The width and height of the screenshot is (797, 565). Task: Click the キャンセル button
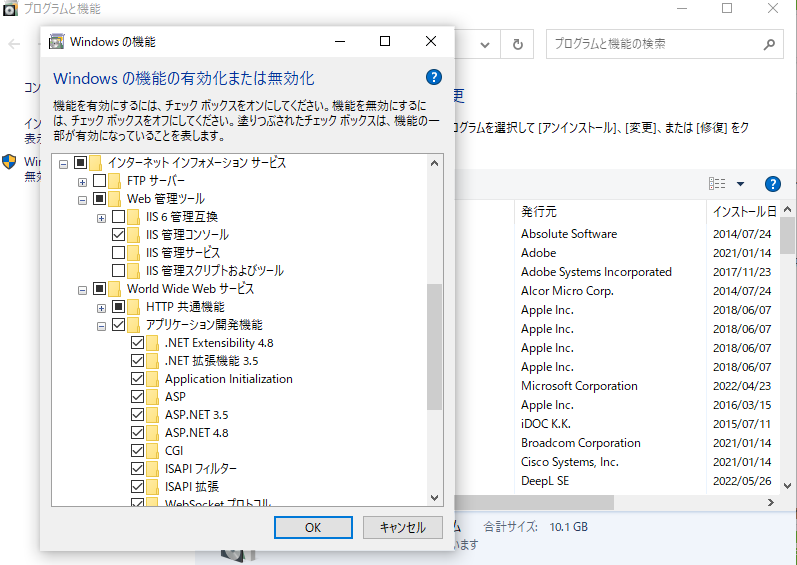[x=403, y=527]
